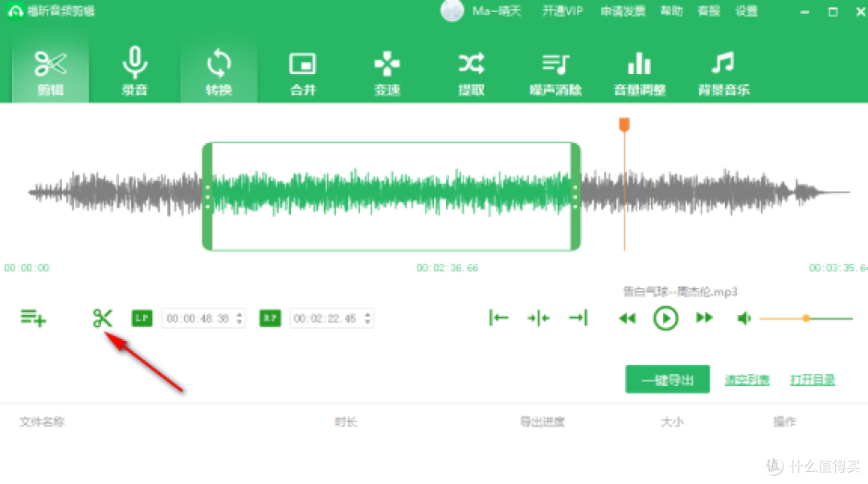Screen dimensions: 868x484
Task: Click the 时长 column header
Action: [346, 422]
